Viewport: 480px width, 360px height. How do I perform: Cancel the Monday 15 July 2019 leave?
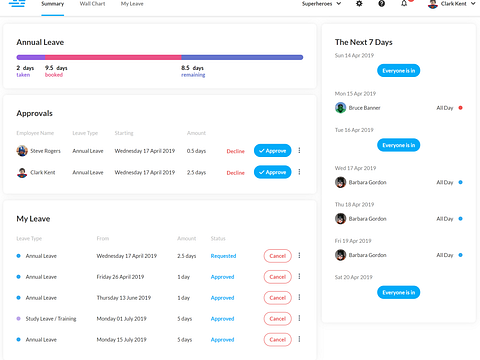(278, 340)
